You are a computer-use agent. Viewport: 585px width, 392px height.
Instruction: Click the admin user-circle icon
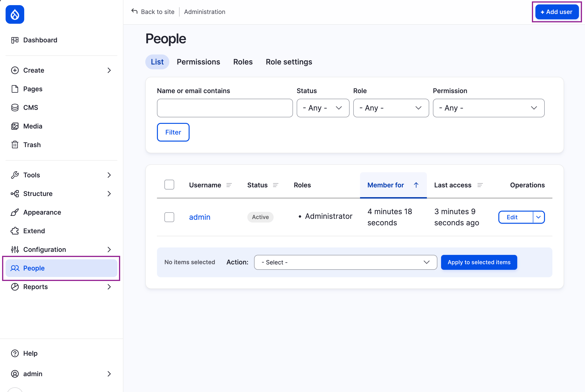(15, 374)
